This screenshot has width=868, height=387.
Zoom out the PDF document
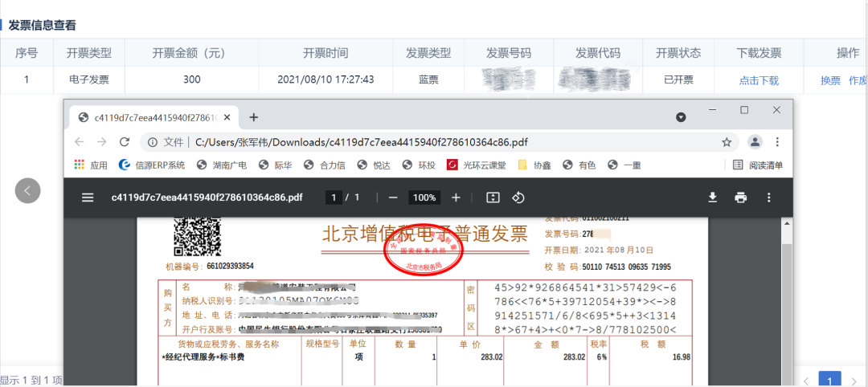click(393, 198)
